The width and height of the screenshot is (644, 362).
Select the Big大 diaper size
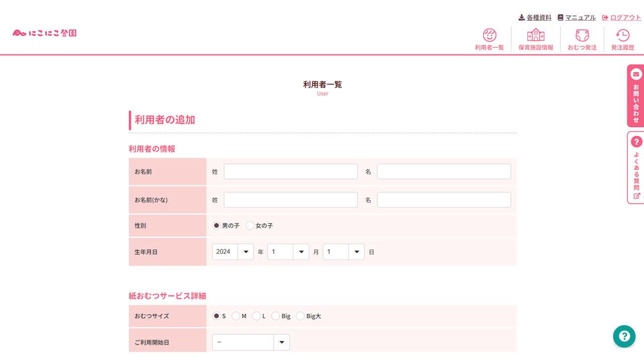(300, 316)
